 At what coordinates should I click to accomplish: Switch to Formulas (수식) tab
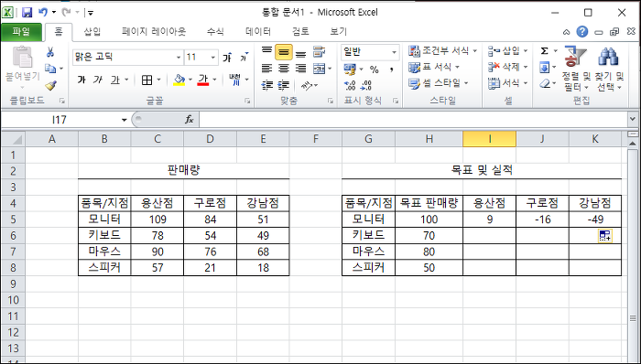[215, 31]
